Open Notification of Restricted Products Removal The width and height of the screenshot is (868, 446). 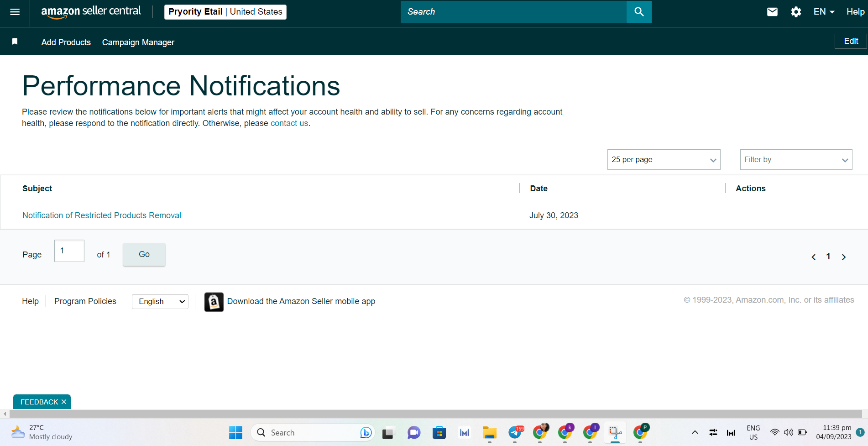coord(102,215)
